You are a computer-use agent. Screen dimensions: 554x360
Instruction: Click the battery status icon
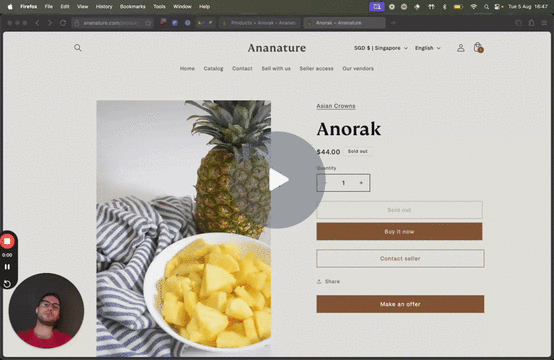point(458,7)
